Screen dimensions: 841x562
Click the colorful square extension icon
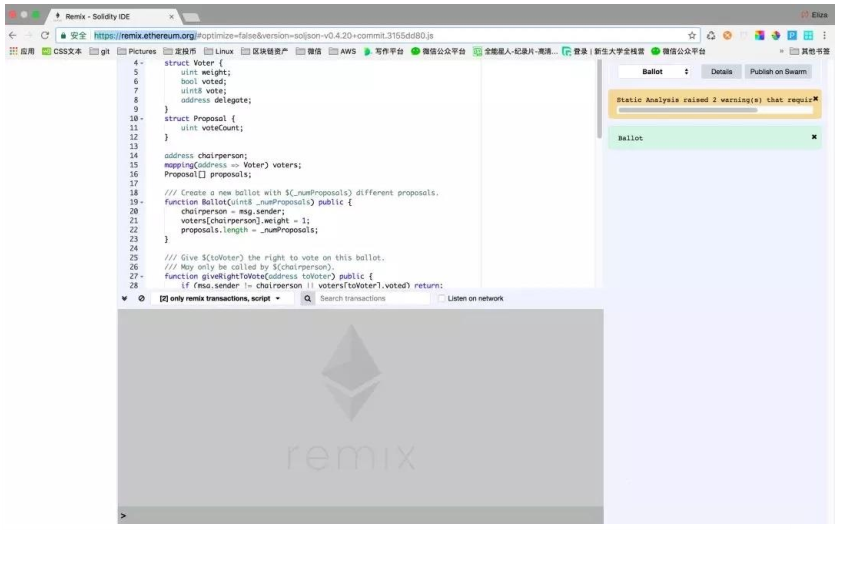[759, 35]
